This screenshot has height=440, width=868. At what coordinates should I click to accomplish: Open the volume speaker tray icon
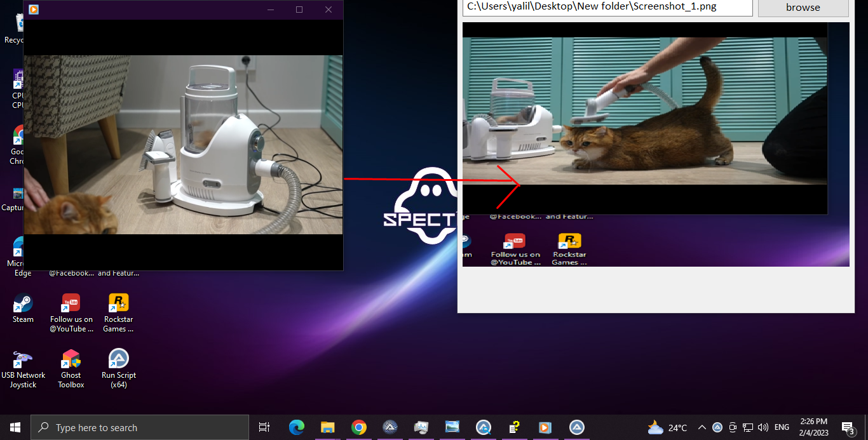pos(763,427)
